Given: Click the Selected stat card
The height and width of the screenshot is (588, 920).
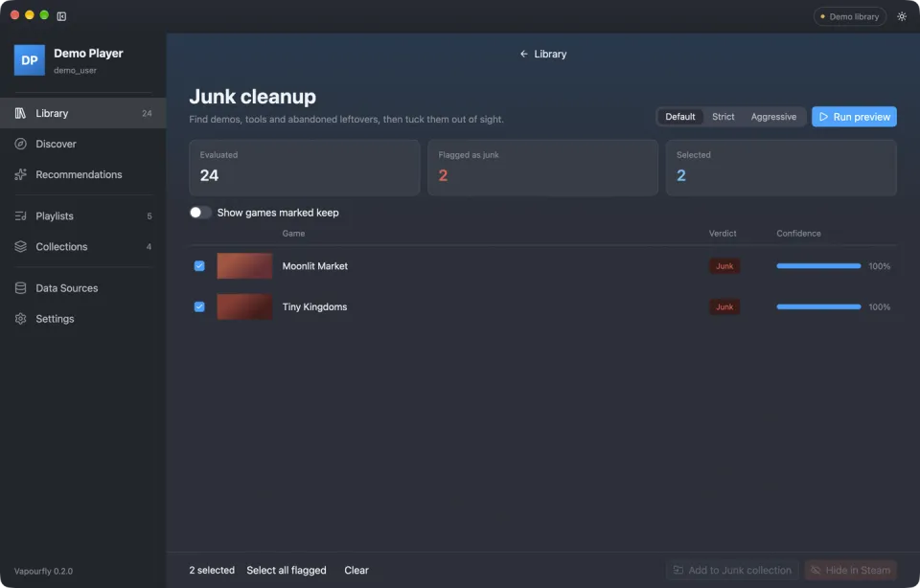Looking at the screenshot, I should pos(781,168).
